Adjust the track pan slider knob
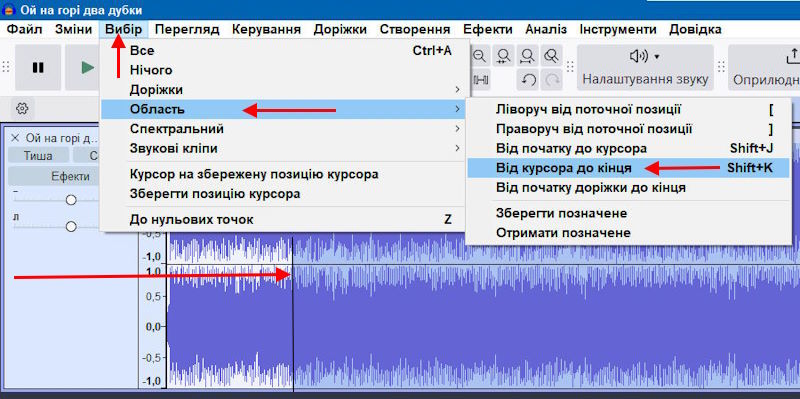The width and height of the screenshot is (800, 399). 71,227
